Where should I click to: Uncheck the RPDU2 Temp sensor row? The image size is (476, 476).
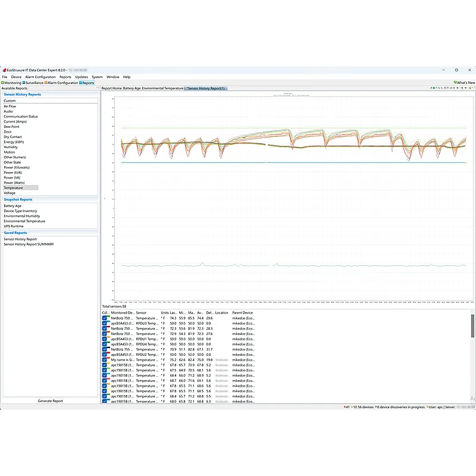105,355
